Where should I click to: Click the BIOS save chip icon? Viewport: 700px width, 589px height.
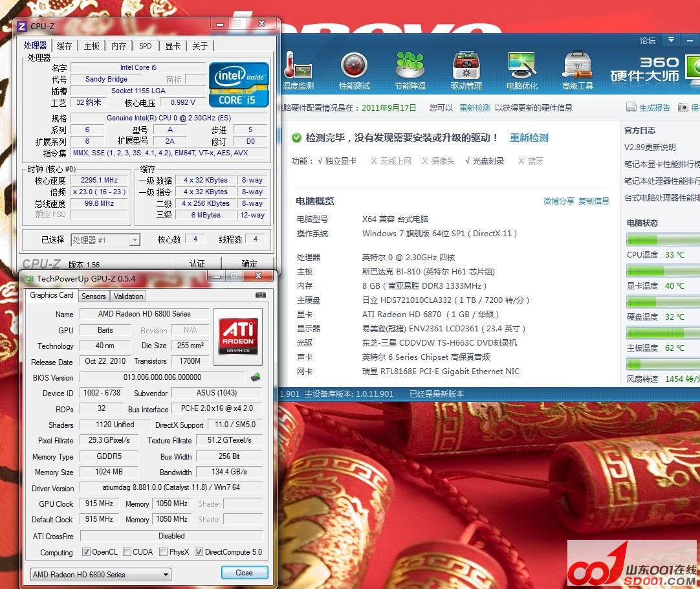256,377
